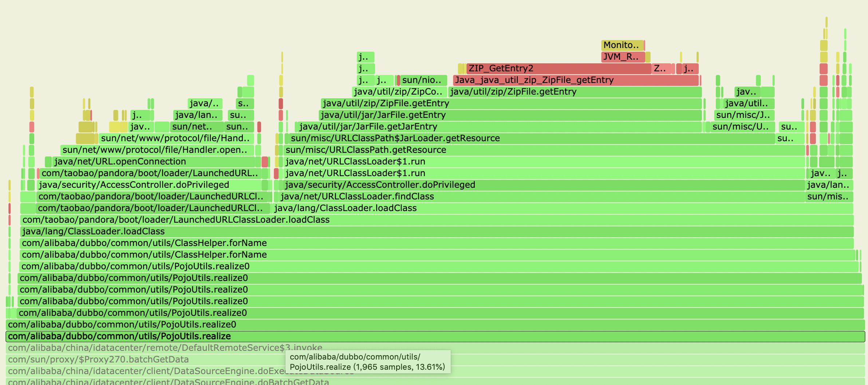Select the highlighted PojoUtils.realize frame
868x385 pixels.
435,336
